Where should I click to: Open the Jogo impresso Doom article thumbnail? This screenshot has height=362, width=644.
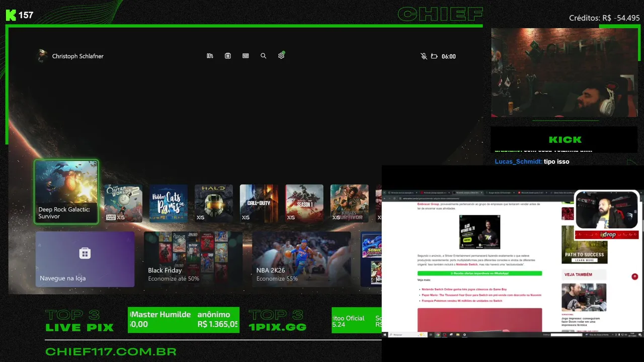pyautogui.click(x=584, y=298)
